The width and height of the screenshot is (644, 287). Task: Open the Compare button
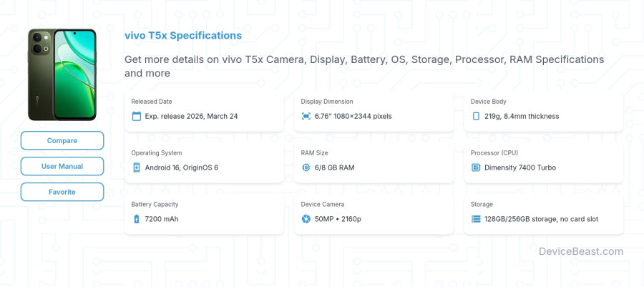pos(62,140)
